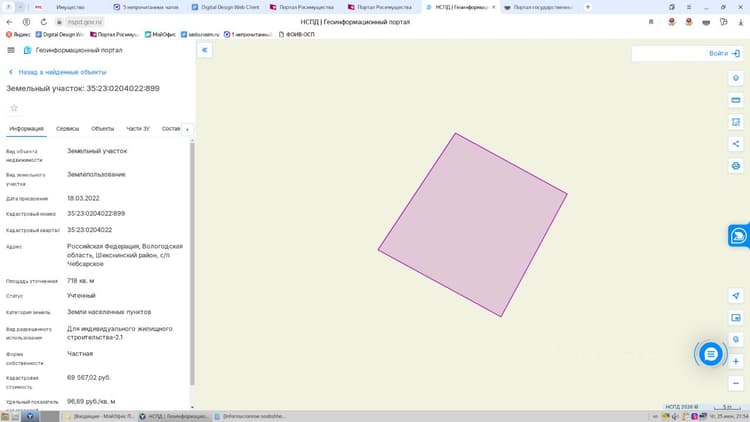750x422 pixels.
Task: Open the blue chat assistant bubble
Action: click(x=711, y=354)
